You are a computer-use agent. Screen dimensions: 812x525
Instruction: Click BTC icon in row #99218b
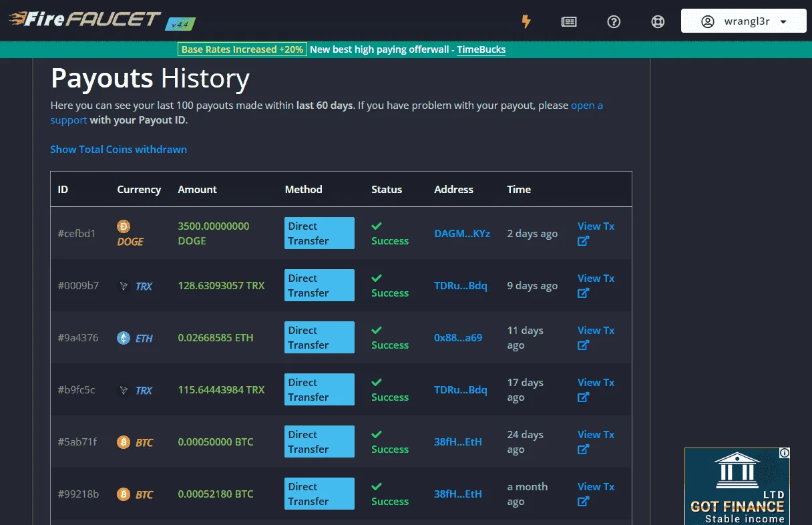coord(124,494)
